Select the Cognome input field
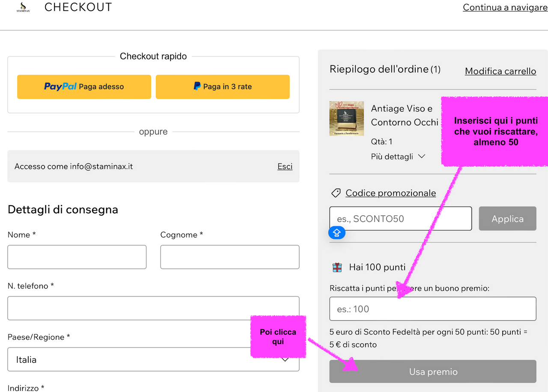548x392 pixels. 229,257
